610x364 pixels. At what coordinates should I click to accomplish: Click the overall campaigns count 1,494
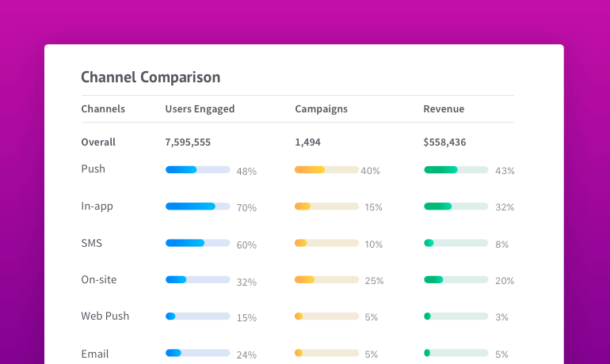(307, 142)
